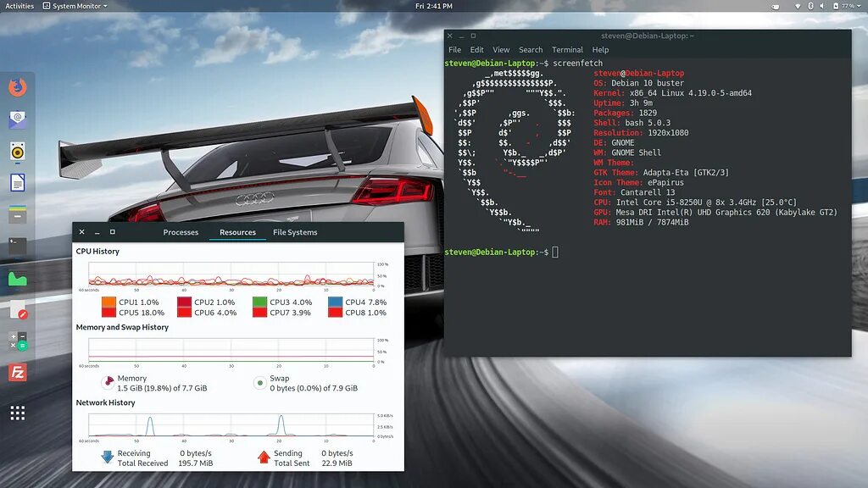This screenshot has width=868, height=488.
Task: Open LibreOffice Writer from the dock
Action: tap(17, 183)
